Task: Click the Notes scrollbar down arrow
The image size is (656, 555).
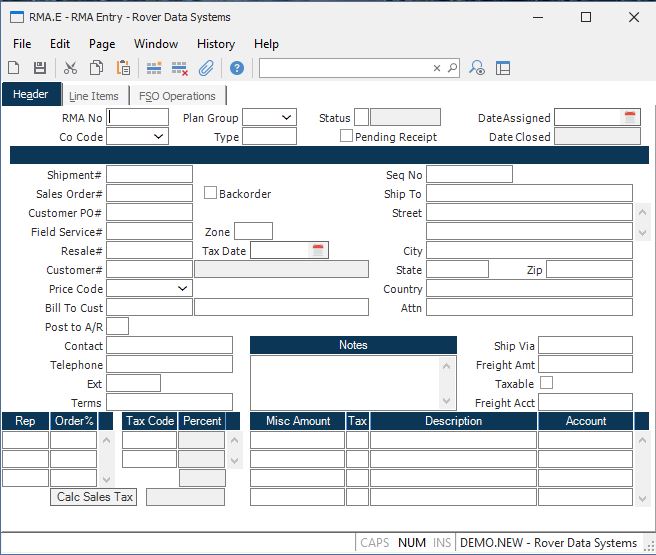Action: click(448, 402)
